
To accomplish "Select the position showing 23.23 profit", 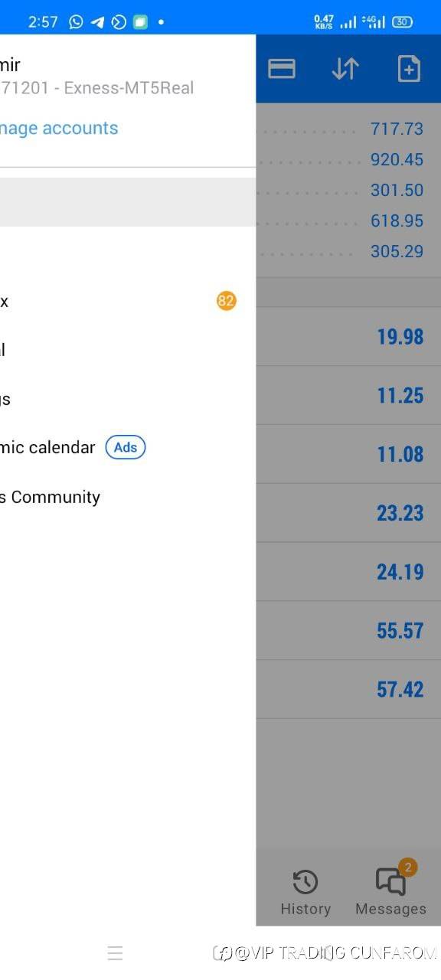I will click(x=348, y=513).
